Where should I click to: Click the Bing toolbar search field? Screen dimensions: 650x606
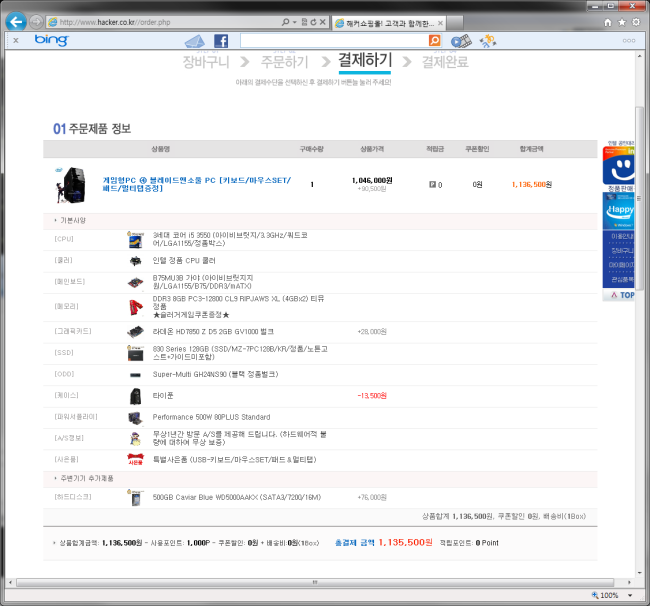point(334,41)
